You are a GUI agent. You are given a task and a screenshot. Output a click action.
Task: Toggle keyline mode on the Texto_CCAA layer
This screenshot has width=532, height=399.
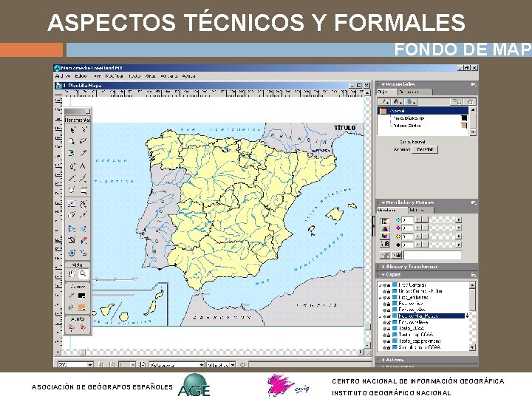[x=385, y=329]
